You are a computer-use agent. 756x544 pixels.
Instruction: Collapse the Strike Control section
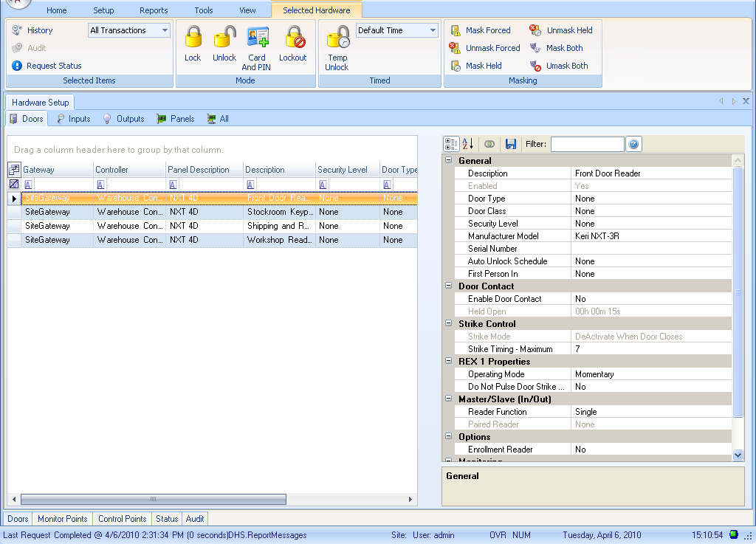click(x=448, y=324)
